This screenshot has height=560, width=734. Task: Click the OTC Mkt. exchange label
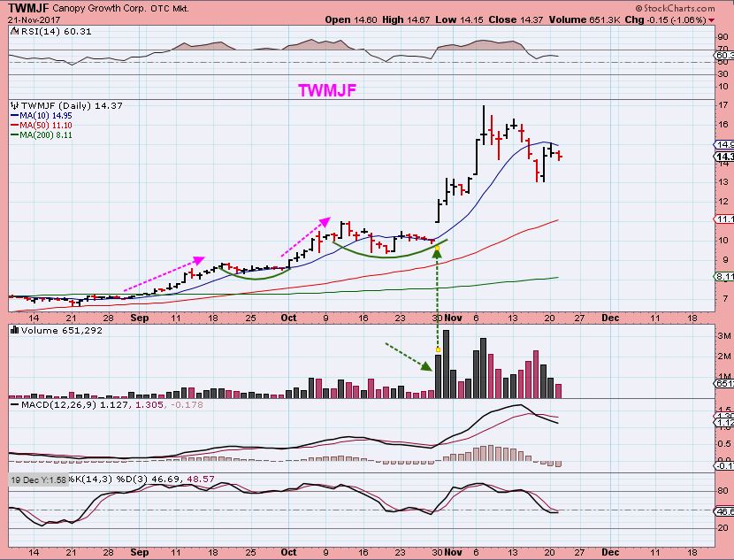[x=170, y=9]
